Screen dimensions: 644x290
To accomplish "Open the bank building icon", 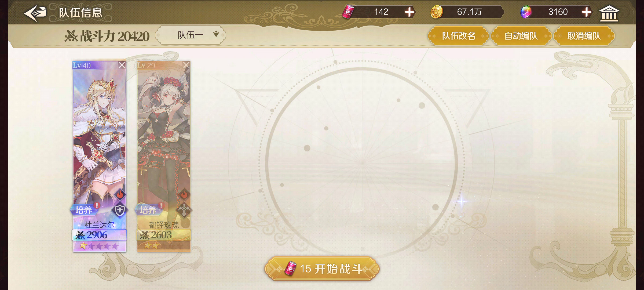I will click(x=609, y=13).
